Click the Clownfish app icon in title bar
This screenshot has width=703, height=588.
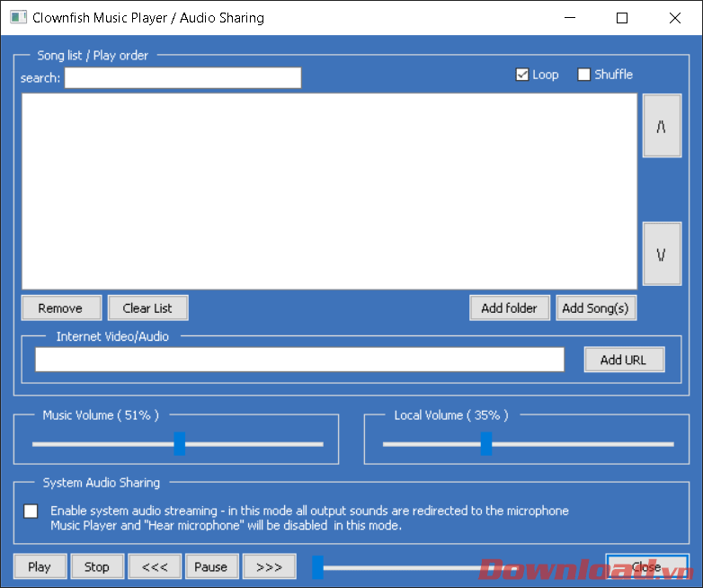coord(18,17)
